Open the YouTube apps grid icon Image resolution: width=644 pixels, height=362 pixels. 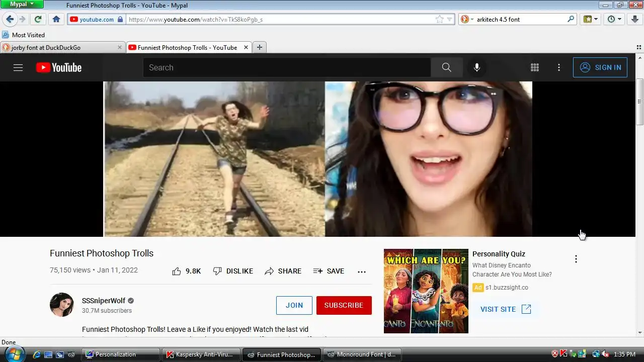point(535,67)
